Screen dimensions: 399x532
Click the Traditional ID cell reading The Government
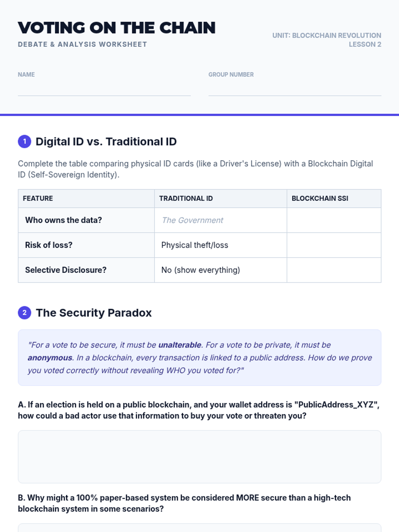(x=220, y=220)
